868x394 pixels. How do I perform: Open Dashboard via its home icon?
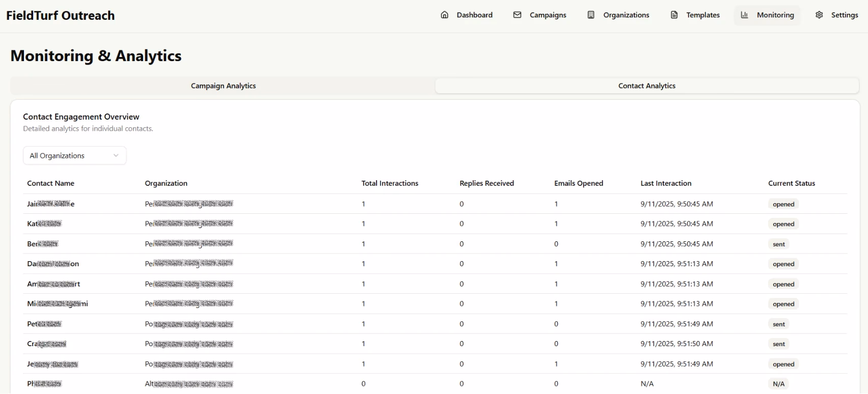click(x=445, y=15)
